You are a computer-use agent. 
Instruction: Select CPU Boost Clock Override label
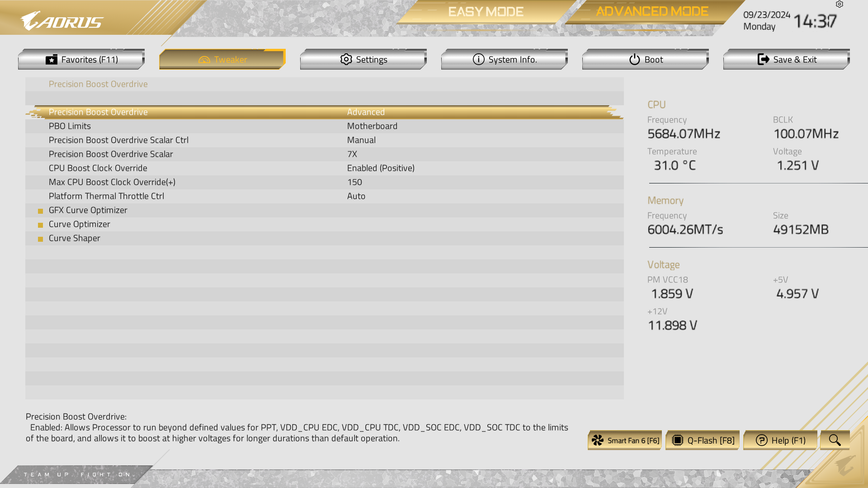tap(98, 168)
